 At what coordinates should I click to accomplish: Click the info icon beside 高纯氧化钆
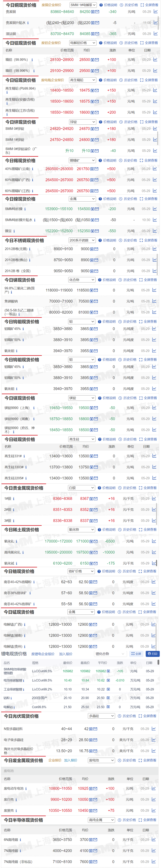23,552
